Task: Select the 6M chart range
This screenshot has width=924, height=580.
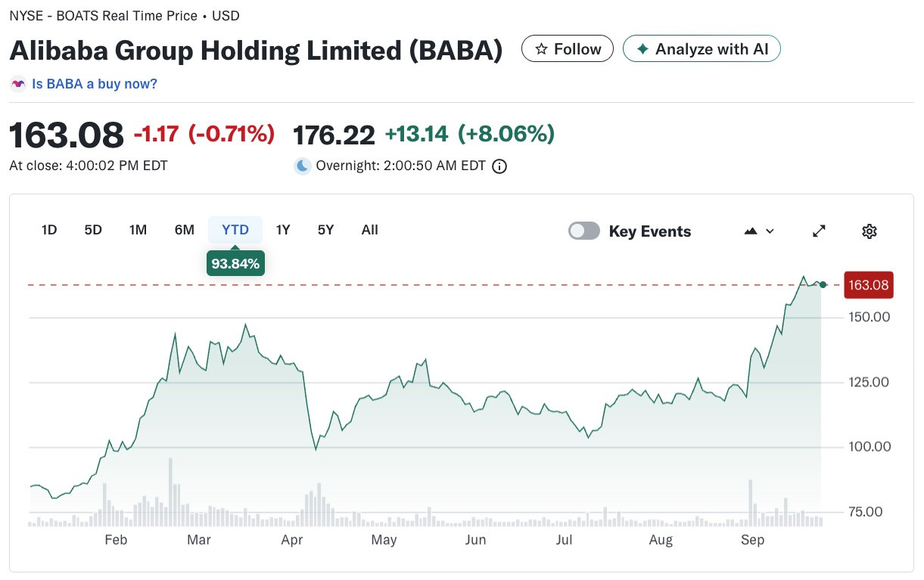Action: [x=184, y=230]
